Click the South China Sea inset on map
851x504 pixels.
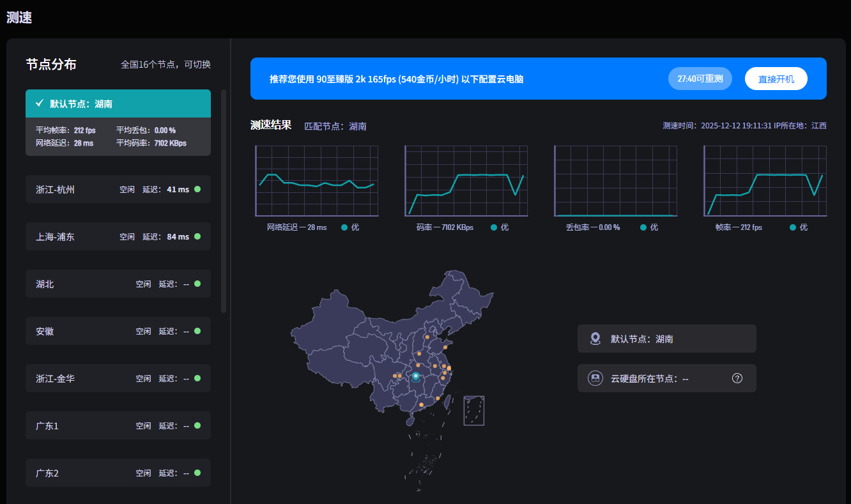pos(474,410)
